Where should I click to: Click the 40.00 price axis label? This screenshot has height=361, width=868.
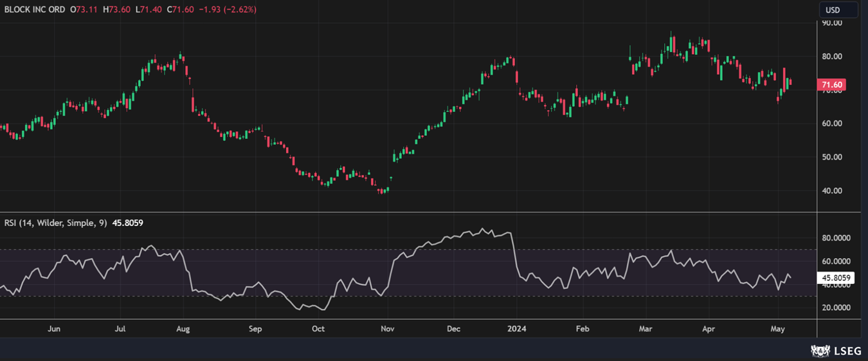coord(833,190)
